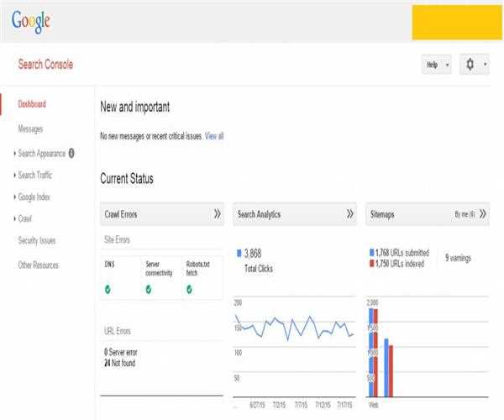The height and width of the screenshot is (420, 504).
Task: Click the blue URLs submitted legend swatch
Action: 372,252
